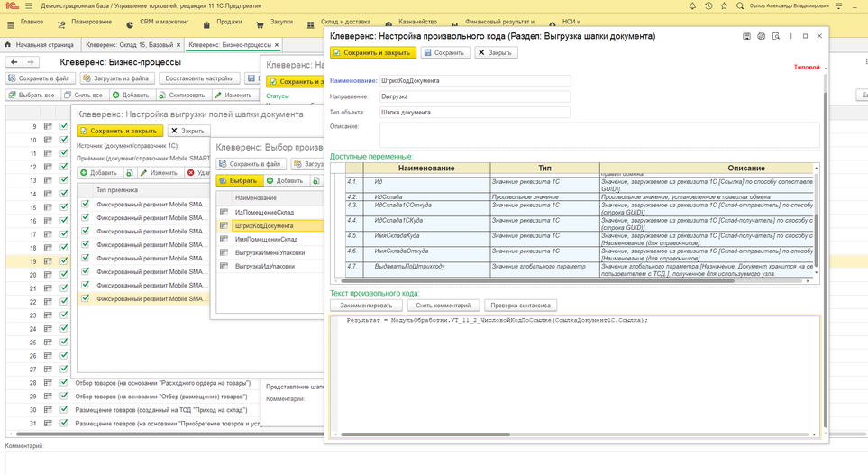Switch to Клеверенс: Склад 15, Базовый tab

pyautogui.click(x=129, y=45)
